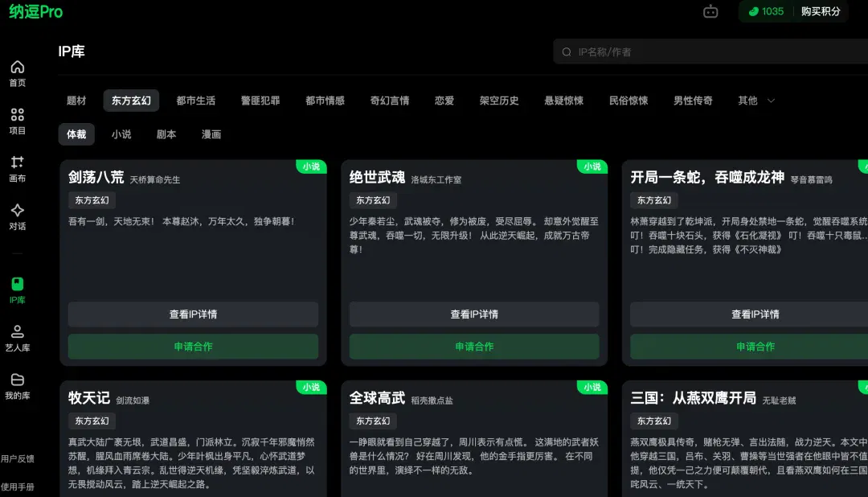Select the 恋爱 genre tab

tap(444, 101)
